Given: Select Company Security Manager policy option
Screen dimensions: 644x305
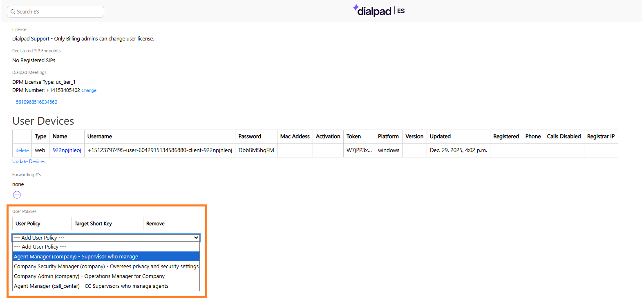Looking at the screenshot, I should (106, 267).
